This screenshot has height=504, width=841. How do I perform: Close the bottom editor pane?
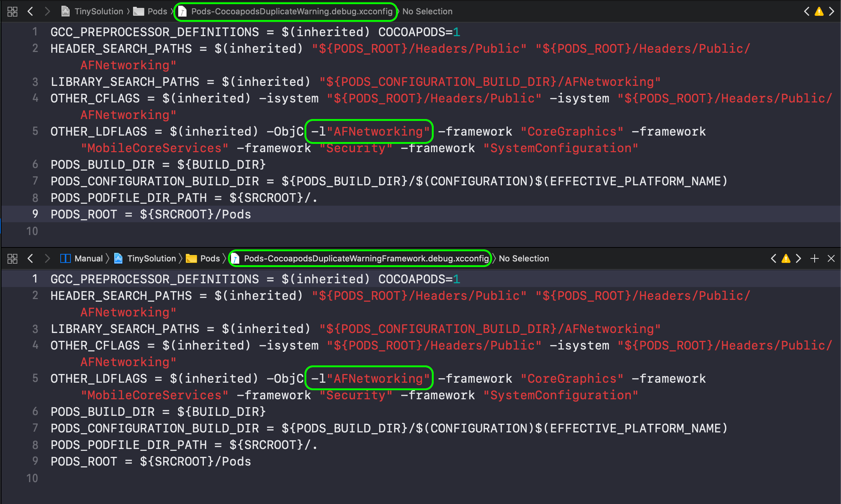pos(831,258)
